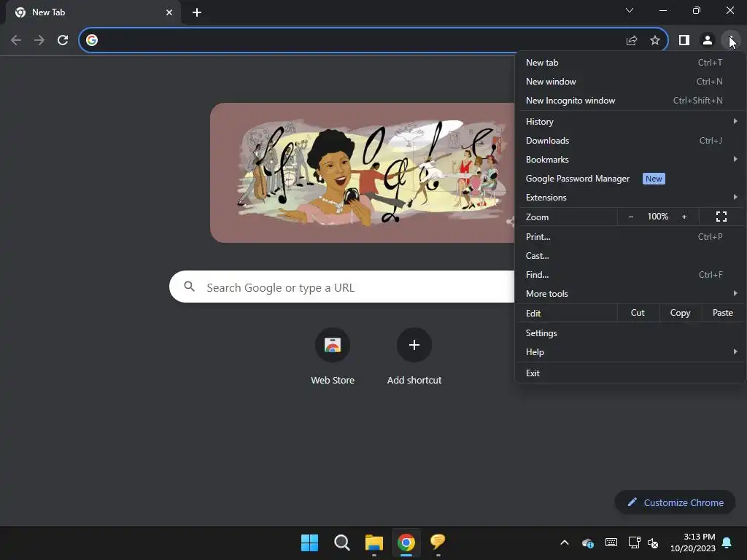Open File Explorer from the taskbar
The width and height of the screenshot is (747, 560).
[374, 542]
